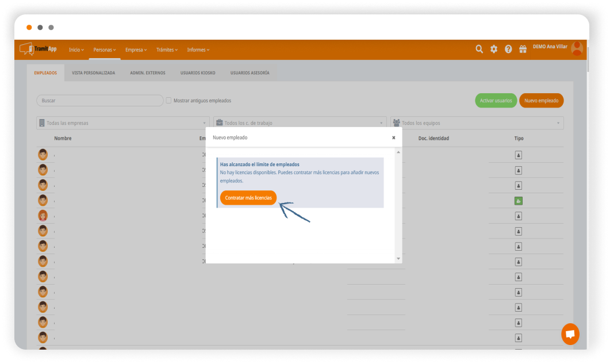Viewport: 610px width, 364px height.
Task: Click the help question mark icon
Action: click(508, 49)
